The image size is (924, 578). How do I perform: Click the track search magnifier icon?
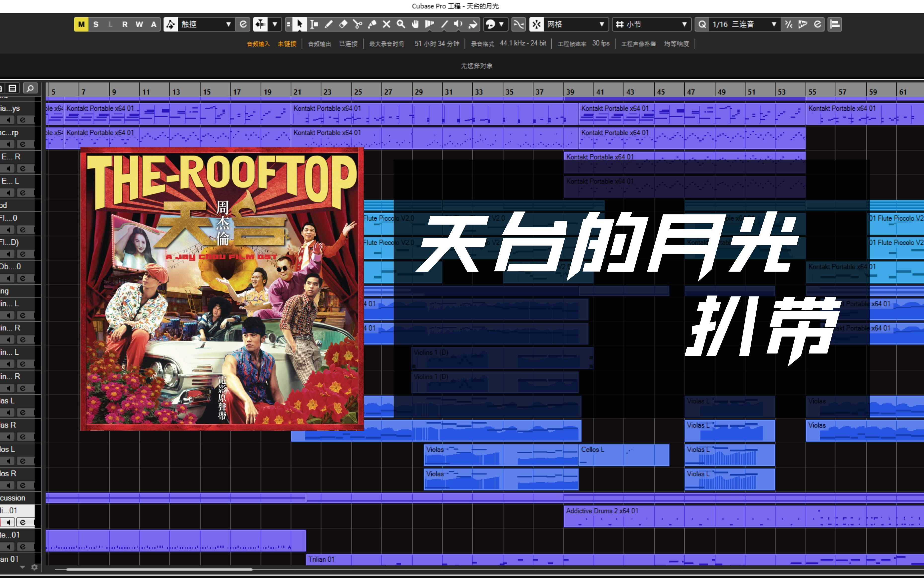[x=30, y=88]
